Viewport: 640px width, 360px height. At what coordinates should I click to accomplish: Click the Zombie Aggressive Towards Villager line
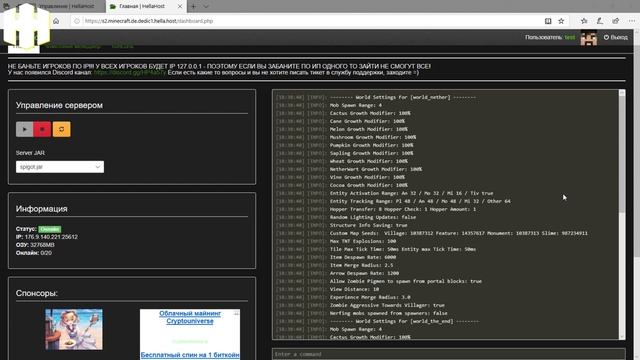point(387,305)
